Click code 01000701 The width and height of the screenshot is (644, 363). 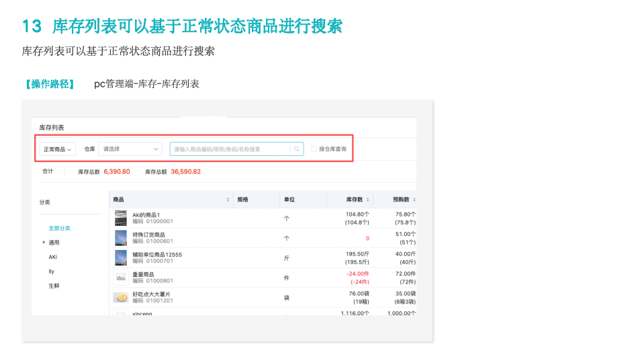[x=160, y=261]
